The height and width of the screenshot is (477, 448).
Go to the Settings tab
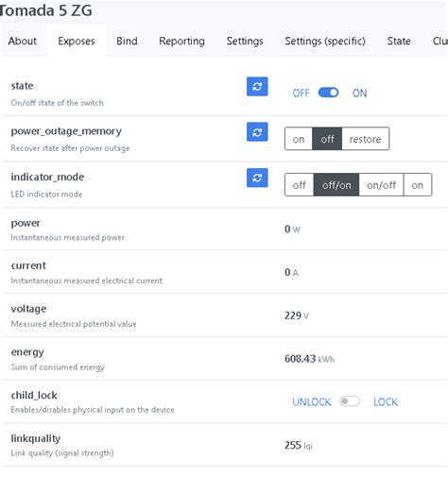[x=245, y=41]
